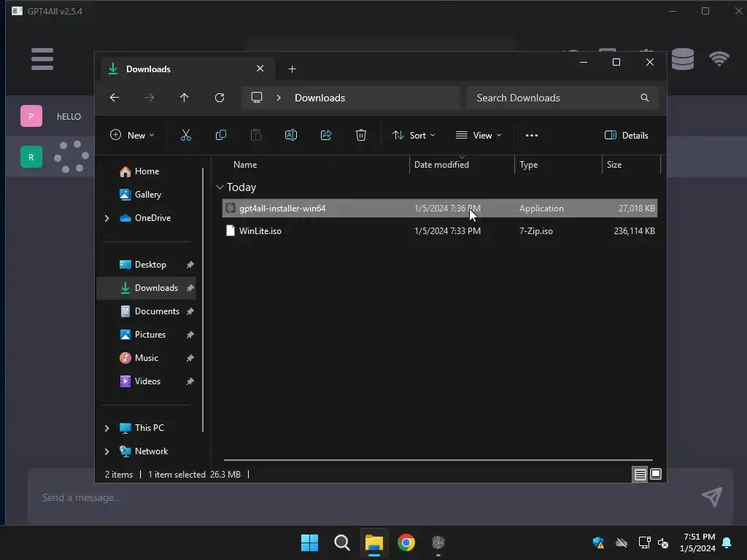
Task: Toggle the Details pane
Action: click(x=626, y=135)
